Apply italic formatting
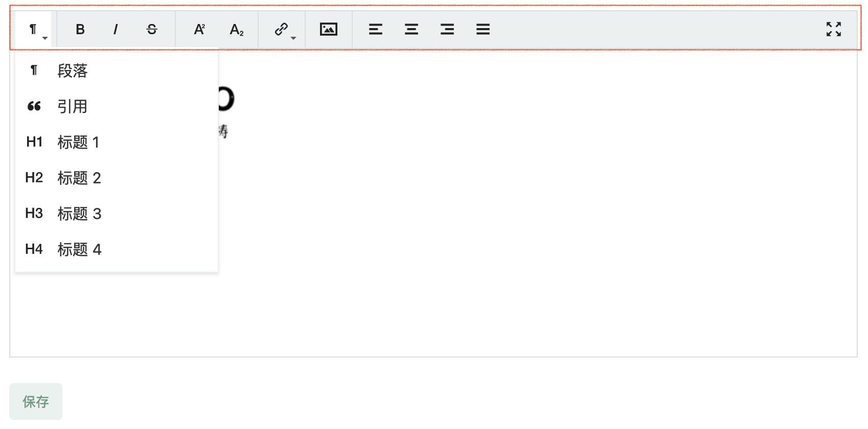 click(x=116, y=30)
